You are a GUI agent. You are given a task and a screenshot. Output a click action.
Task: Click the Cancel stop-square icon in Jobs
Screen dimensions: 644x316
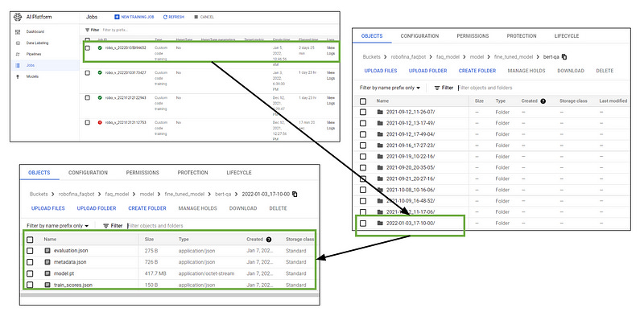(196, 17)
